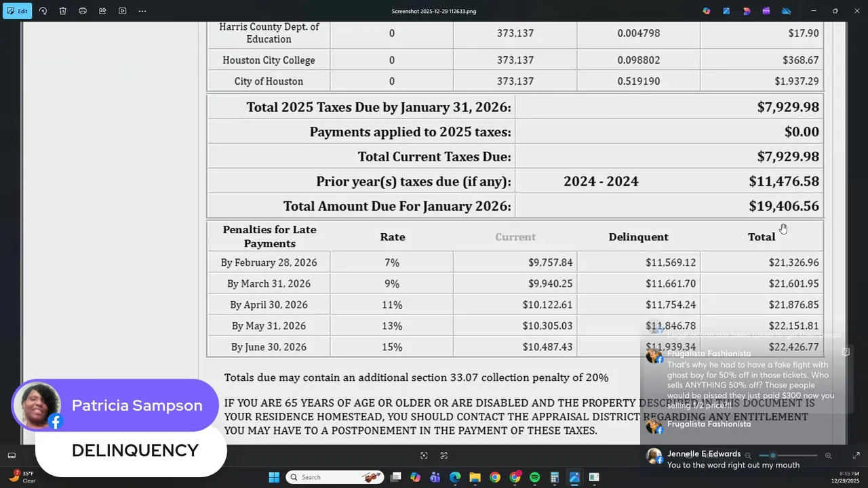Click the 'Houston City College' row label
868x488 pixels.
(269, 60)
